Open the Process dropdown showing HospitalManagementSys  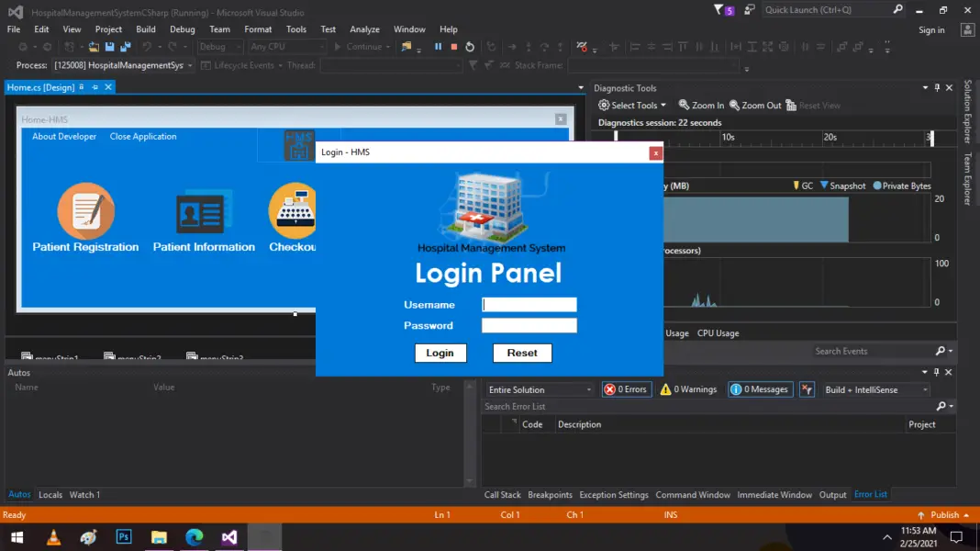pyautogui.click(x=124, y=65)
